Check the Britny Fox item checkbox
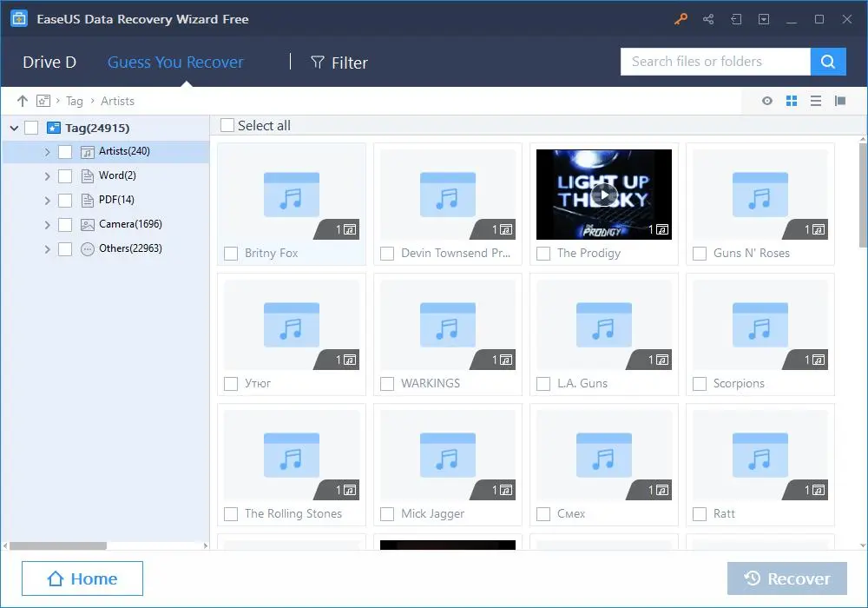 click(231, 254)
